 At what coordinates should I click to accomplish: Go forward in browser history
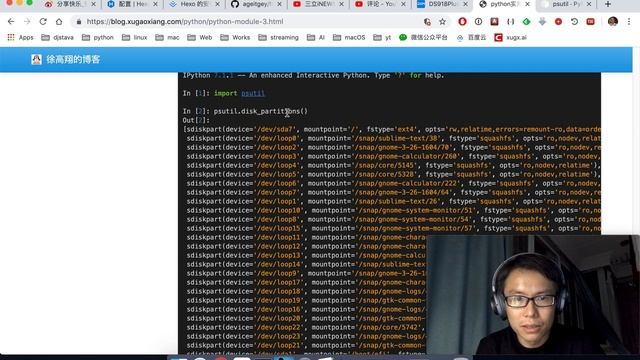(x=27, y=22)
